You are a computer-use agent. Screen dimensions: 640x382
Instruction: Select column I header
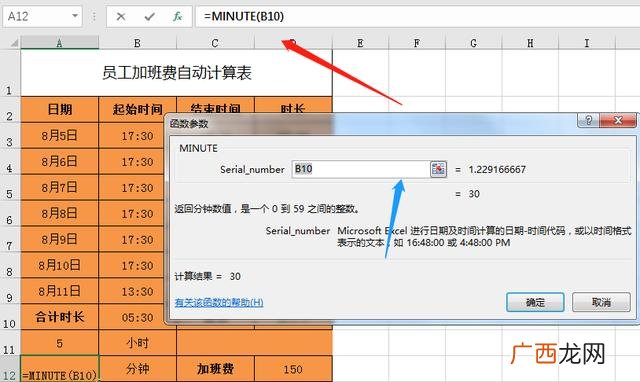coord(587,43)
